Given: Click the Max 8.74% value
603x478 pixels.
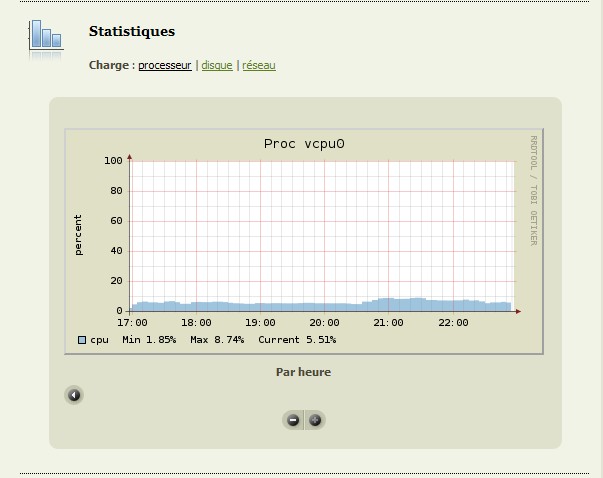Looking at the screenshot, I should tap(217, 340).
